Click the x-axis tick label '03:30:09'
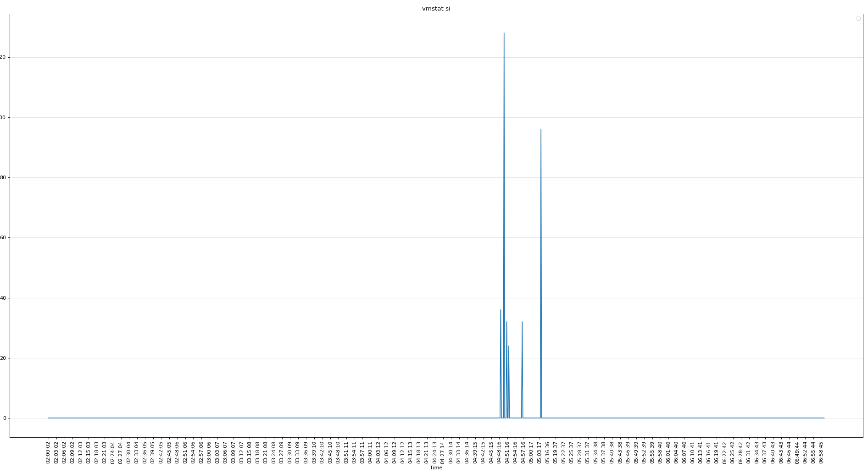 point(289,453)
